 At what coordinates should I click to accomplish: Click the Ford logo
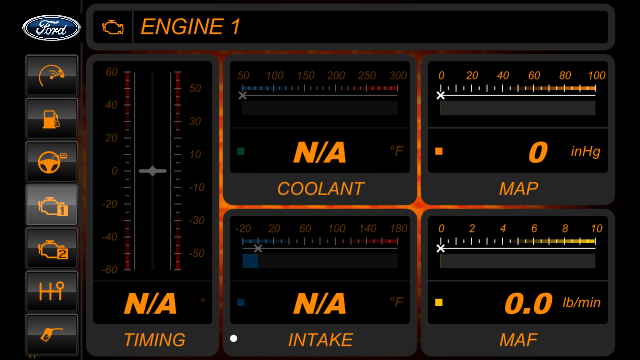point(51,28)
